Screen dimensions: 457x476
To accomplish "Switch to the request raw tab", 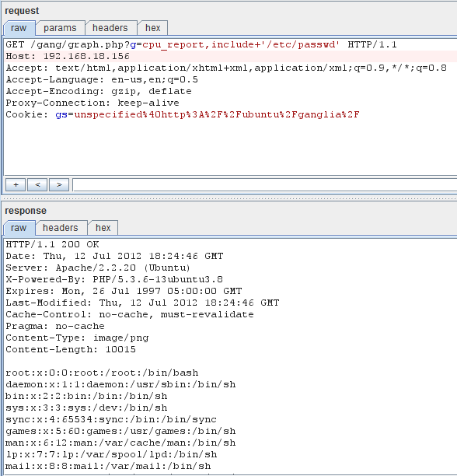I will [19, 28].
